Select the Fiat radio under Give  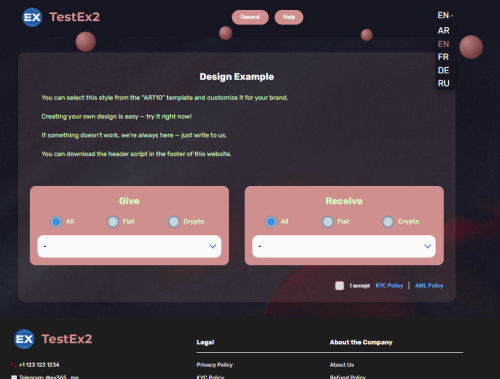(x=113, y=222)
